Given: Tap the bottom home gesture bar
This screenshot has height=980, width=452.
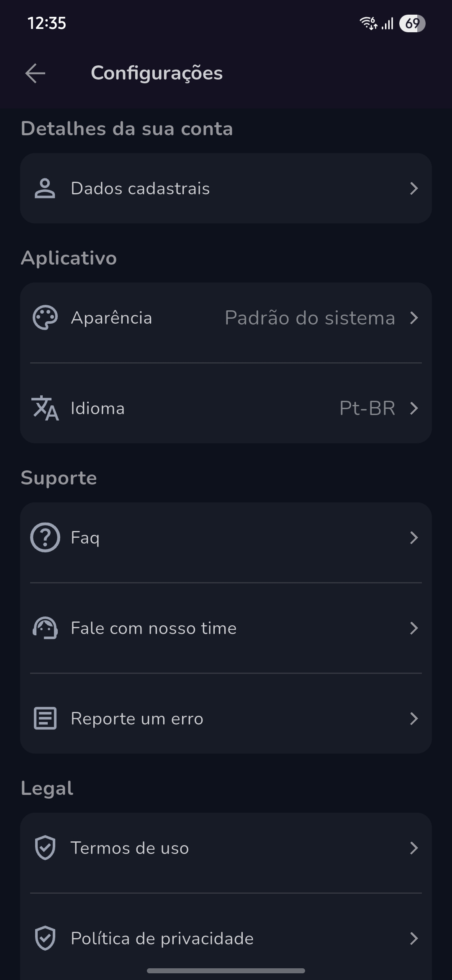Looking at the screenshot, I should [x=226, y=971].
